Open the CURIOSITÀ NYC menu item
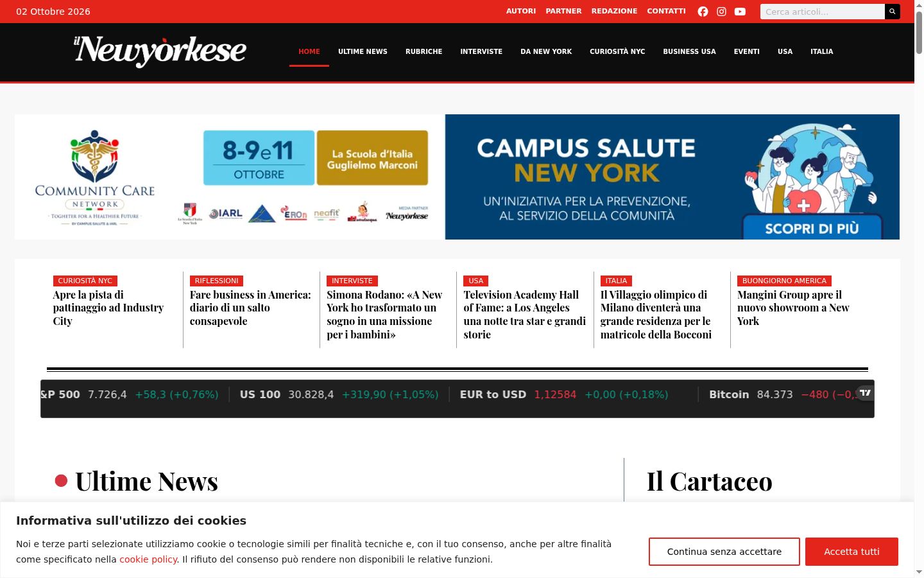The width and height of the screenshot is (924, 578). point(617,51)
